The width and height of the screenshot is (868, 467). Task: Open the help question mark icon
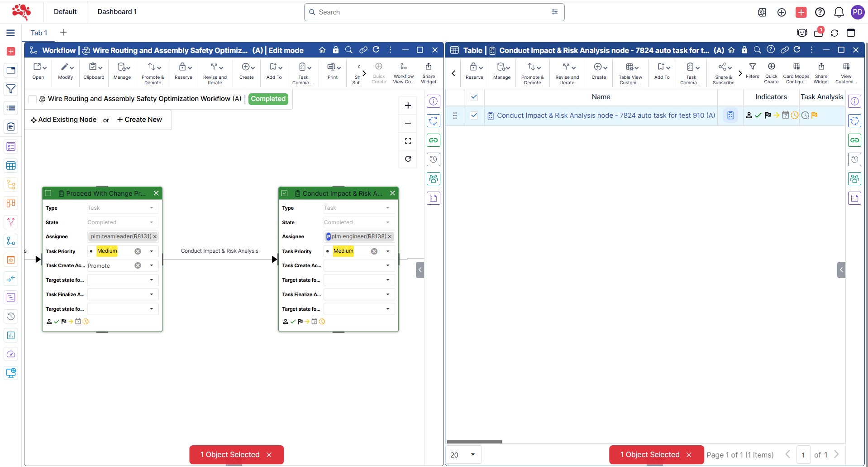[x=820, y=12]
